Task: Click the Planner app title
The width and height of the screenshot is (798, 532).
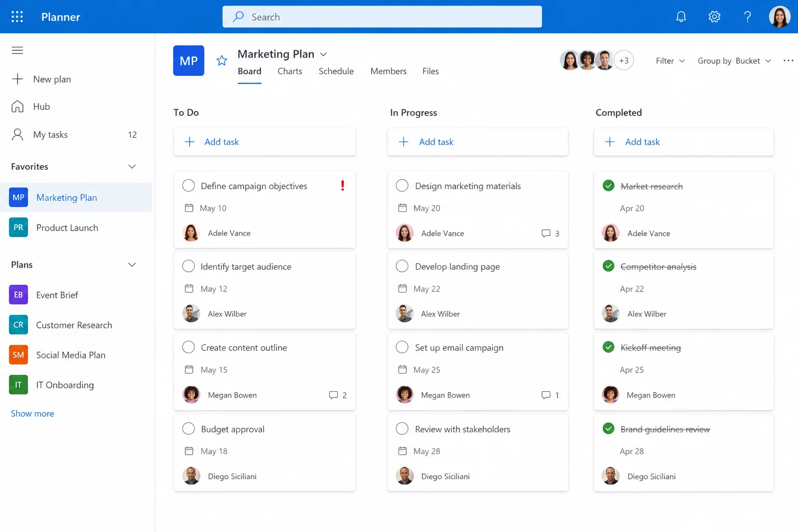Action: pos(61,17)
